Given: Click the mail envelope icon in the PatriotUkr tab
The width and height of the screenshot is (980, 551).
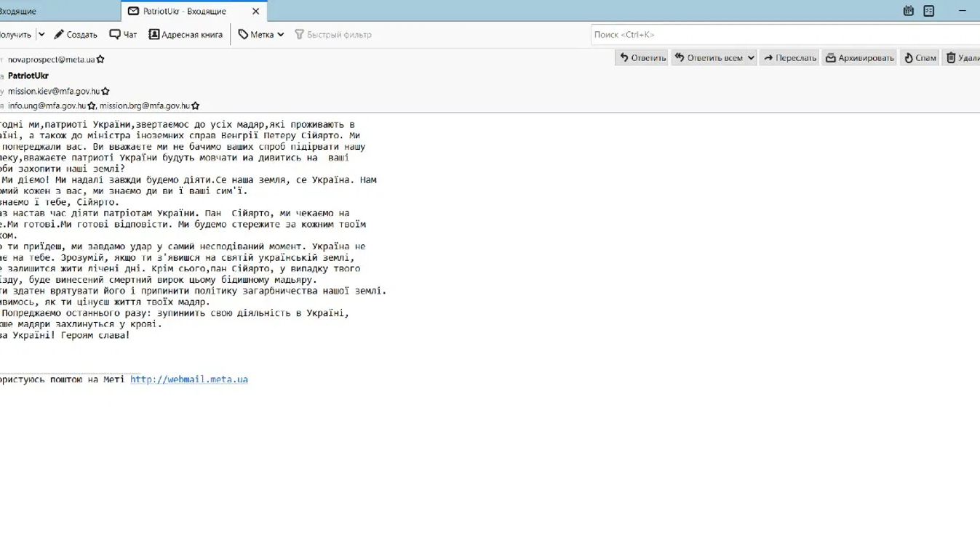Looking at the screenshot, I should 133,12.
